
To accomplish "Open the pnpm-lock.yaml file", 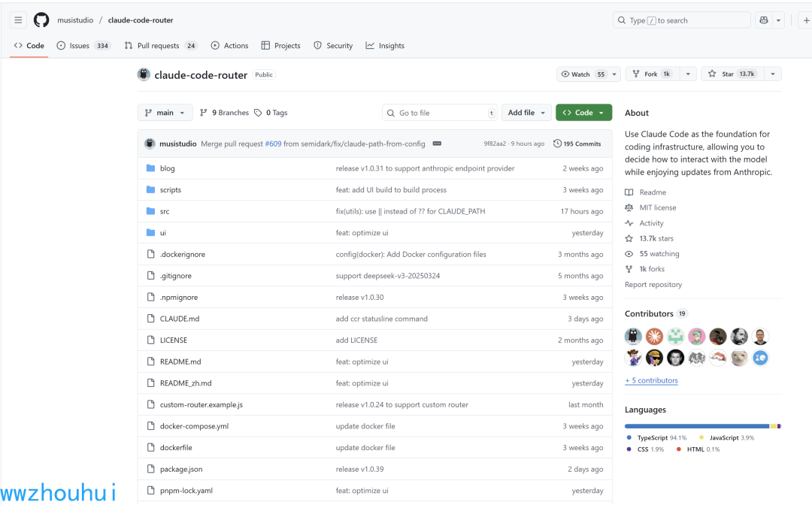I will pyautogui.click(x=186, y=491).
